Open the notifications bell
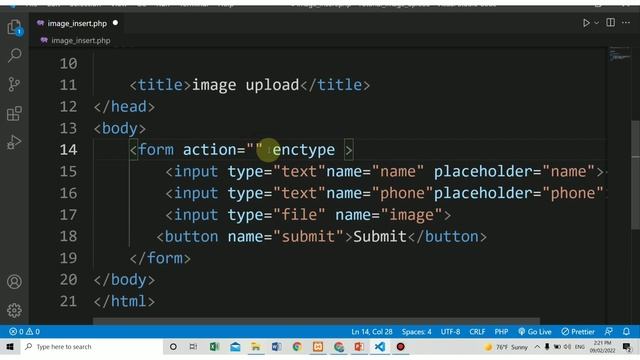This screenshot has height=360, width=640. 626,331
